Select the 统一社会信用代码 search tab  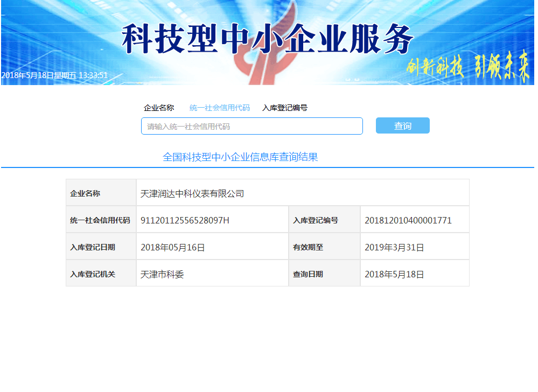coord(220,108)
